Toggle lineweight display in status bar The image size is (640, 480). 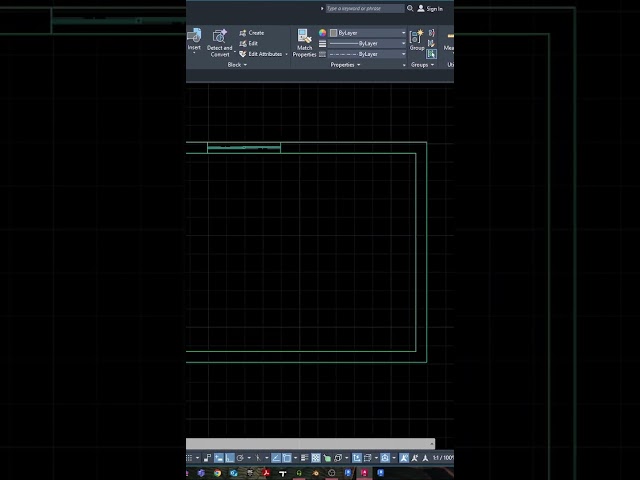click(304, 458)
